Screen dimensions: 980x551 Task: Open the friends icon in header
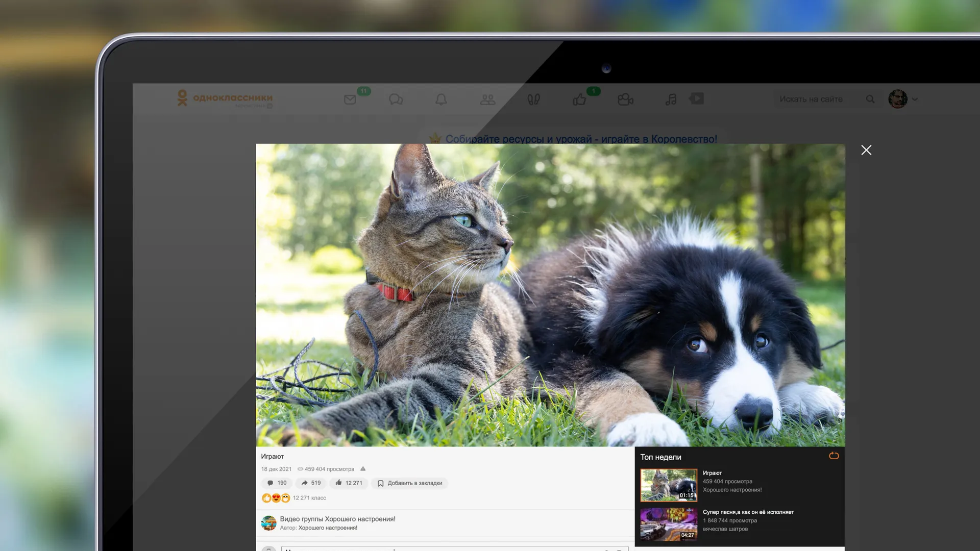pos(487,99)
